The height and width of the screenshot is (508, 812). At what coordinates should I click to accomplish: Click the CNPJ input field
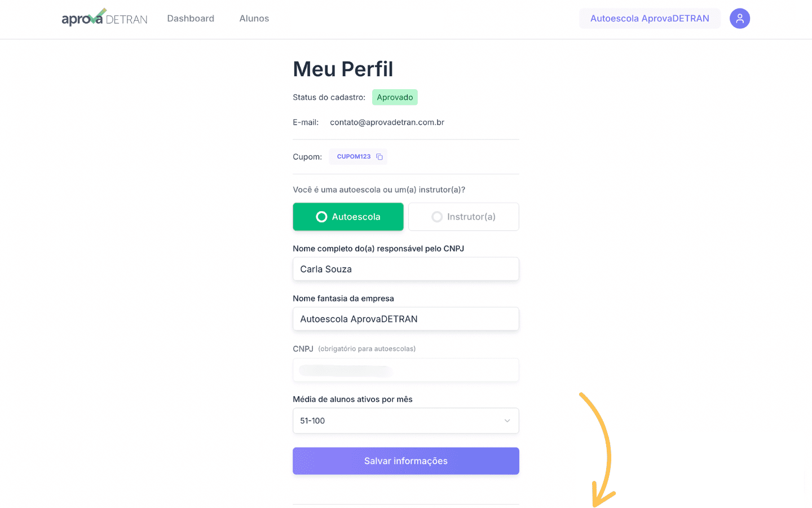coord(406,370)
